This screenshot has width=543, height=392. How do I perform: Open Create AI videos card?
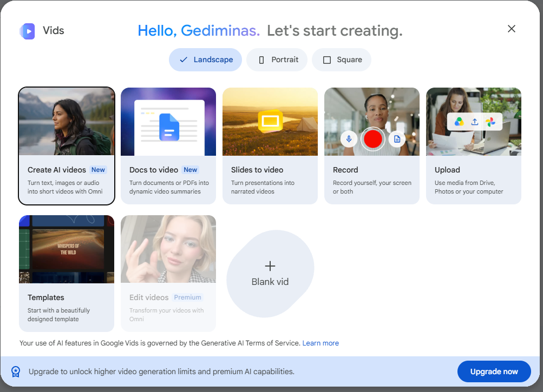pyautogui.click(x=67, y=146)
